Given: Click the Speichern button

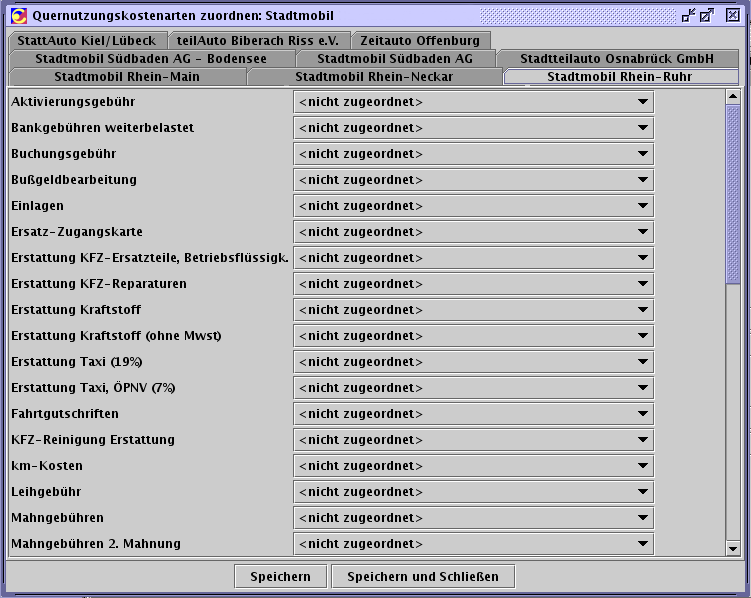Looking at the screenshot, I should (x=280, y=576).
